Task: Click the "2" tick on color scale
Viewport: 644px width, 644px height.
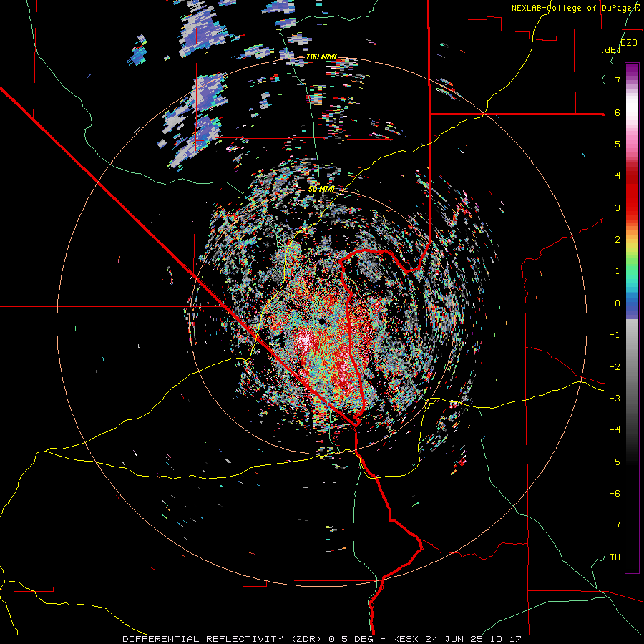Action: tap(618, 240)
